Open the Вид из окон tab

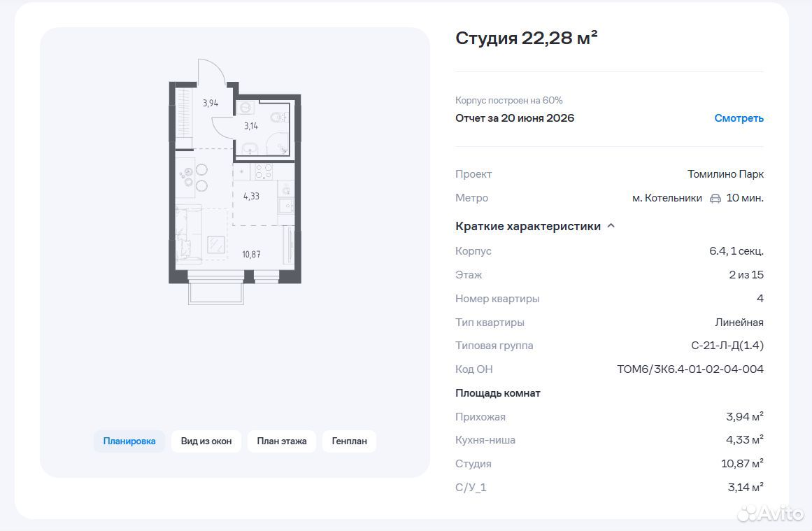coord(206,441)
